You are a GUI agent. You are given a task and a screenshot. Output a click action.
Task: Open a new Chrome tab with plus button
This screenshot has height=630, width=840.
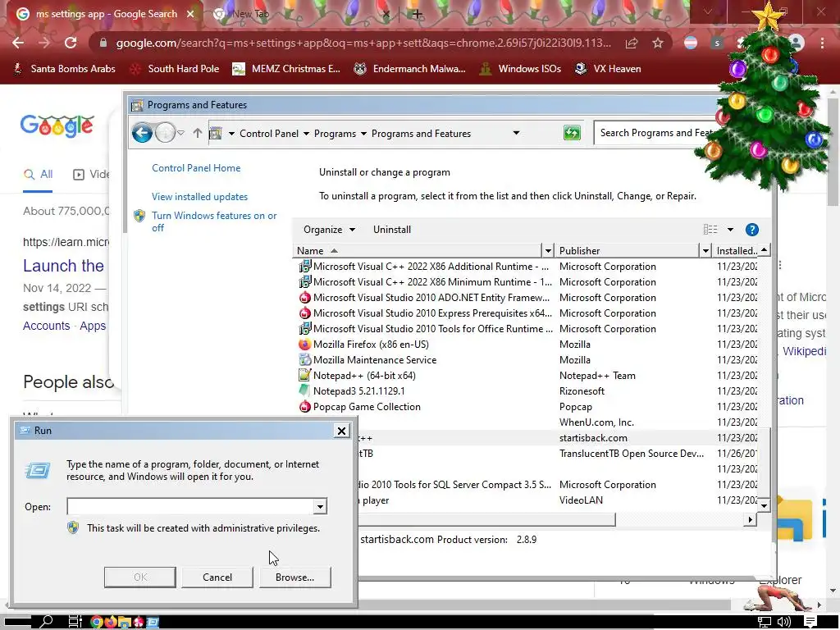click(x=418, y=14)
